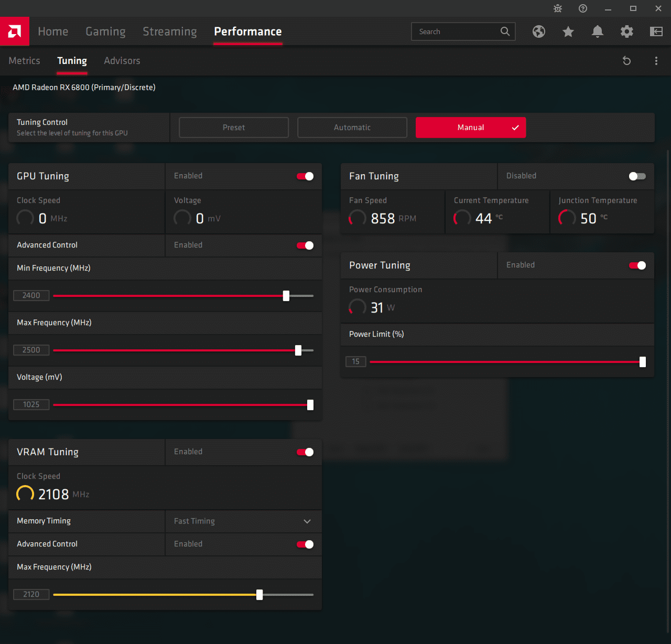Open the web browser globe icon

point(539,31)
